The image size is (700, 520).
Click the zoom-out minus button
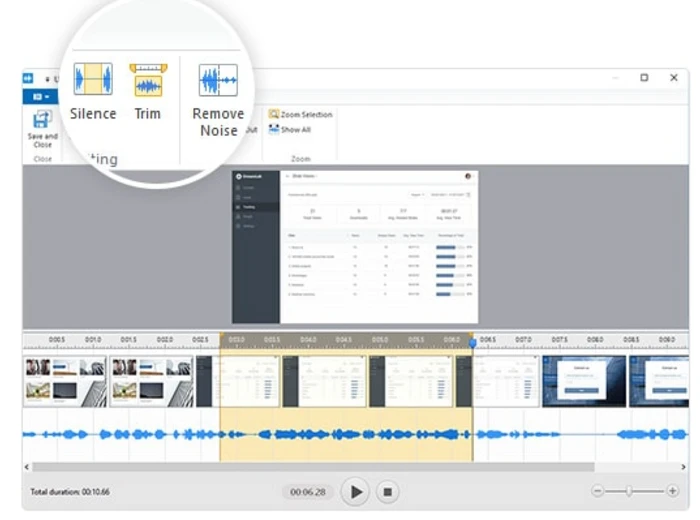(x=597, y=491)
